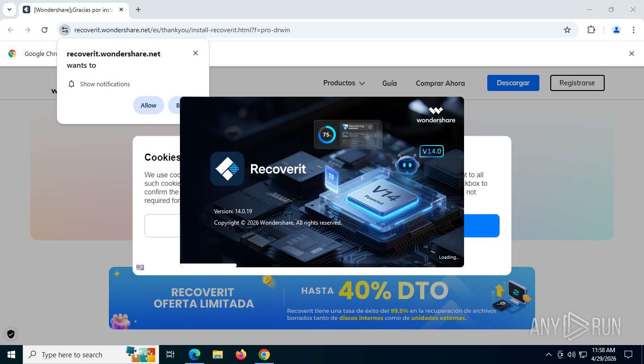Open network icon in system tray
This screenshot has width=644, height=364.
[x=583, y=355]
